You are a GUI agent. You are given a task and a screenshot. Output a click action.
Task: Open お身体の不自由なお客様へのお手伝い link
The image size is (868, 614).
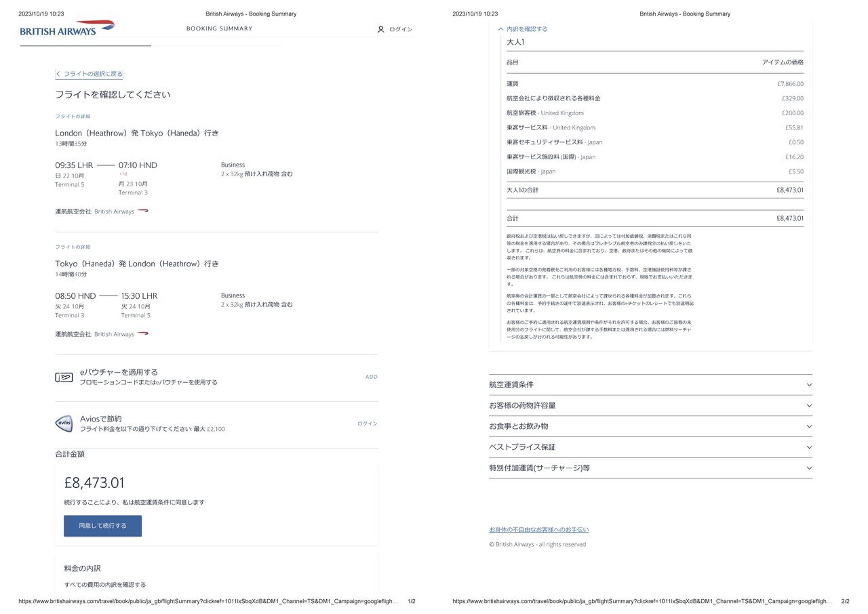pos(539,529)
